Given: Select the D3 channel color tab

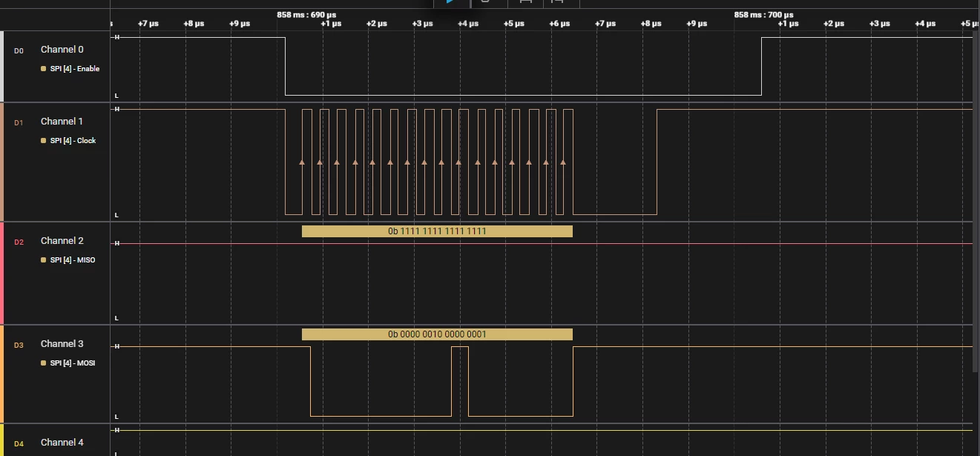Looking at the screenshot, I should click(1, 374).
